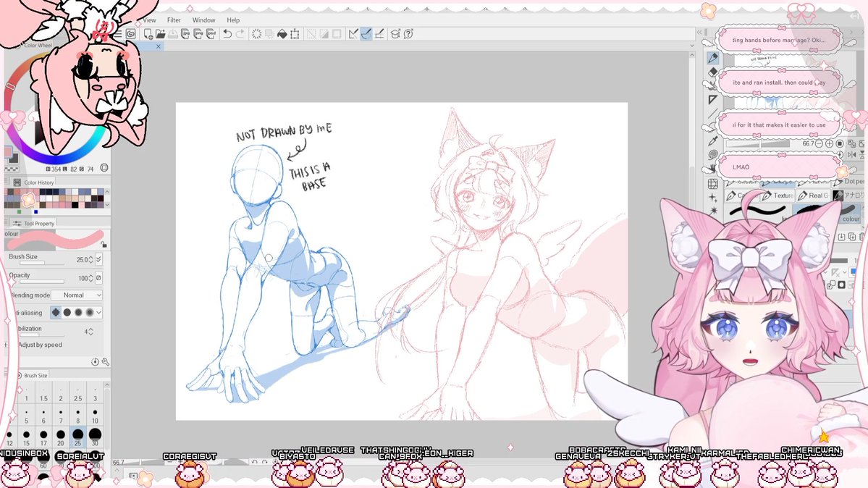Open Brush Size dynamics button

tap(98, 259)
